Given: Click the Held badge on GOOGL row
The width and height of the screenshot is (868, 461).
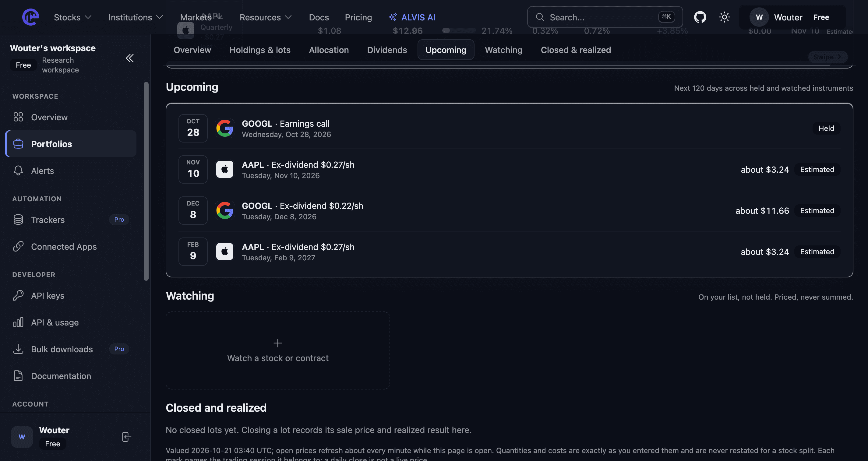Looking at the screenshot, I should click(x=826, y=128).
